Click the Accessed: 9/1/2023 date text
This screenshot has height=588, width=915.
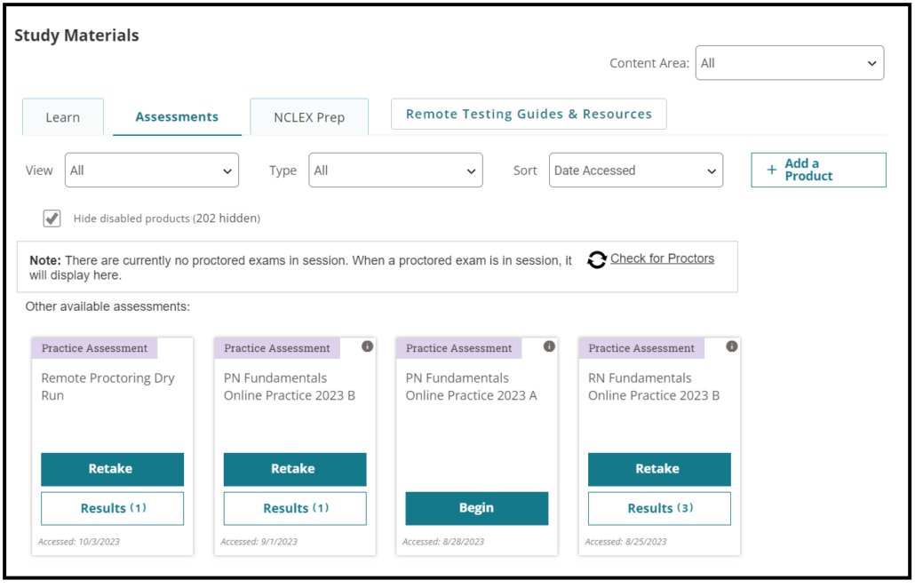tap(259, 542)
